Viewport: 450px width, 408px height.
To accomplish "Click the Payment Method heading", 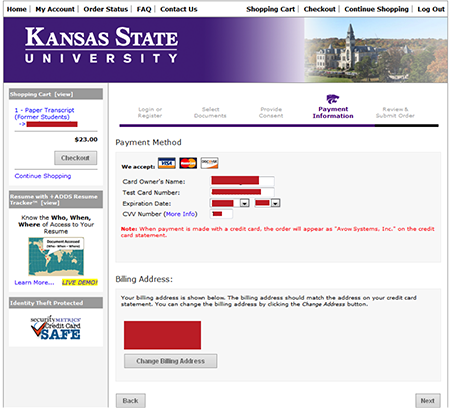I will 148,142.
